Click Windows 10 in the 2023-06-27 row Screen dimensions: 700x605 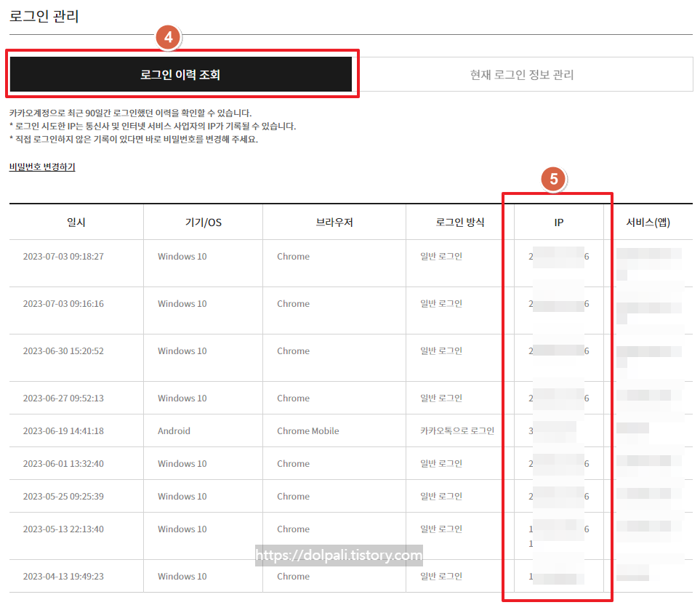(182, 398)
